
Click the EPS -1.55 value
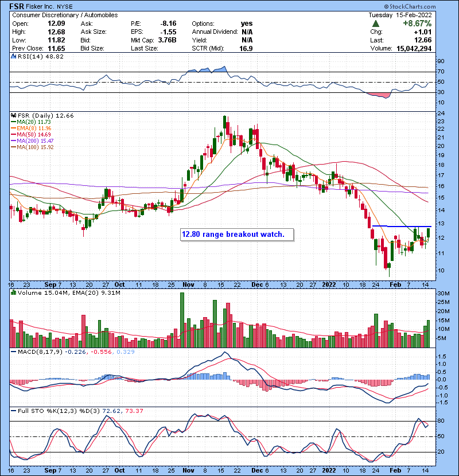tap(168, 32)
